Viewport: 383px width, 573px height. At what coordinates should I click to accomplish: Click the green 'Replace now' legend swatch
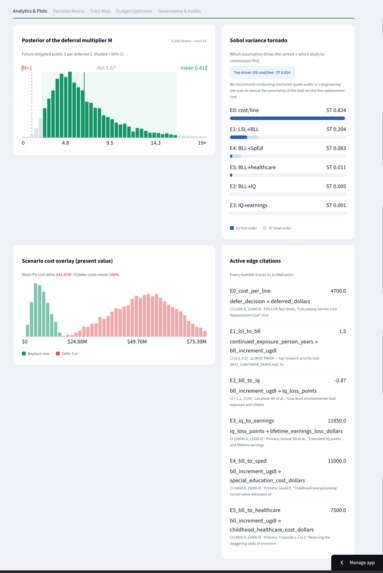click(x=24, y=353)
